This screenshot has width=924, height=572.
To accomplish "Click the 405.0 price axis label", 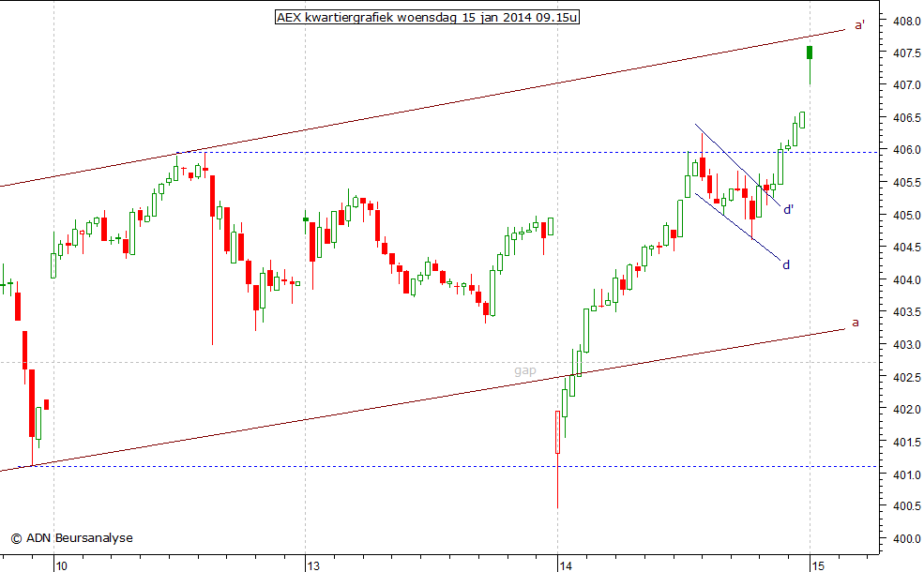I will click(x=906, y=216).
